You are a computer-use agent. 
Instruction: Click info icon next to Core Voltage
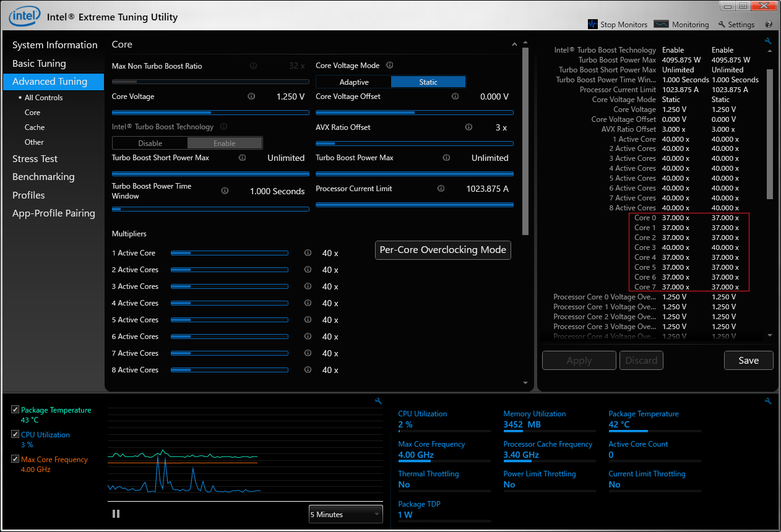coord(251,97)
